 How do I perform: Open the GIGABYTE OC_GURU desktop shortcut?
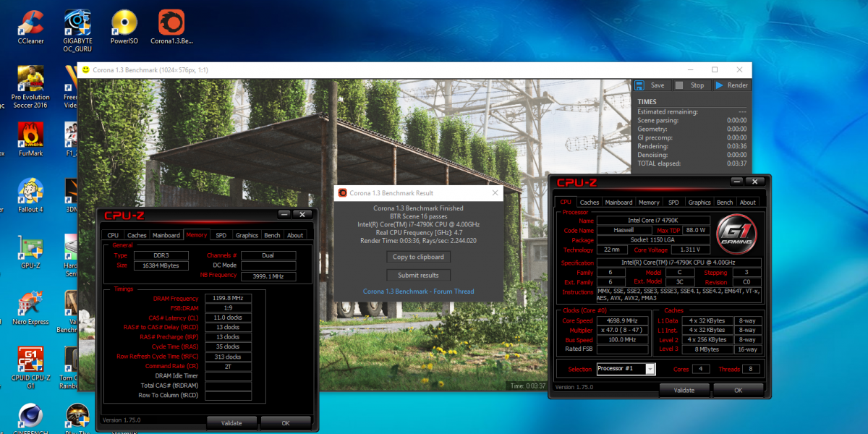[77, 29]
